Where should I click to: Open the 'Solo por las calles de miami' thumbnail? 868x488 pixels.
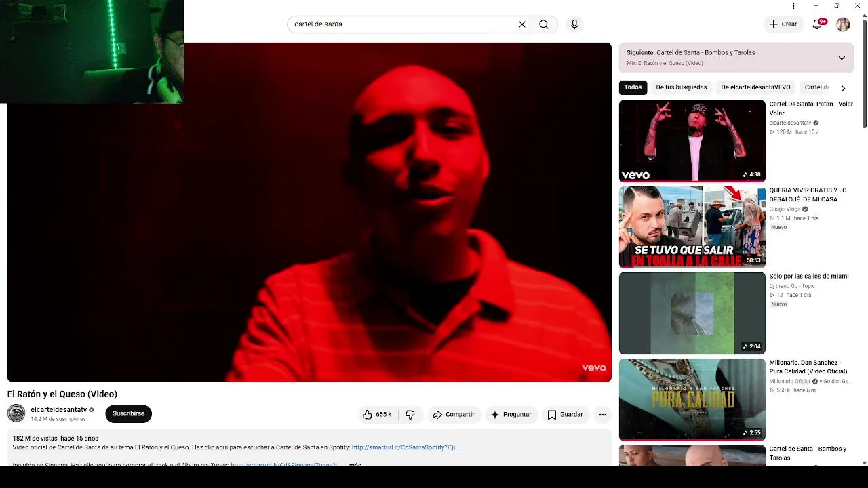tap(692, 313)
